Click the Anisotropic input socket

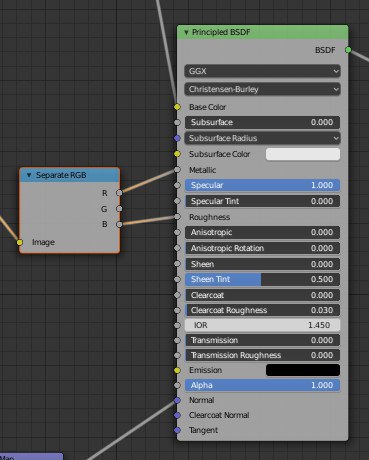(x=177, y=232)
